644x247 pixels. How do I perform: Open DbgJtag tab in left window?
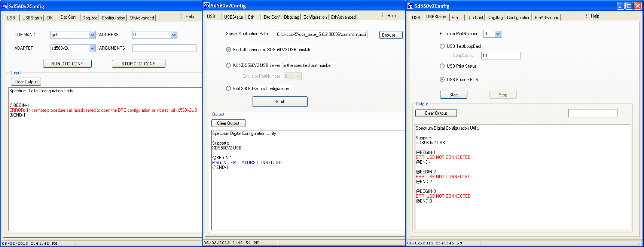tap(90, 18)
